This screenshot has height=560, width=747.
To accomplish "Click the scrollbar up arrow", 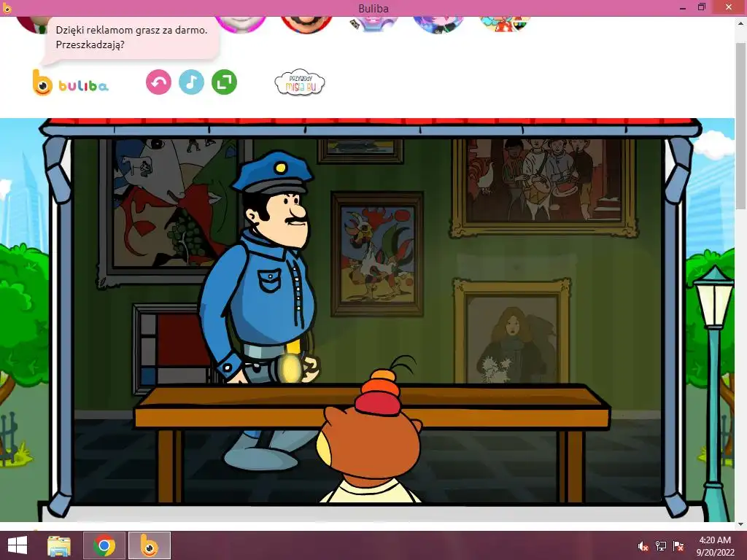I will point(741,23).
